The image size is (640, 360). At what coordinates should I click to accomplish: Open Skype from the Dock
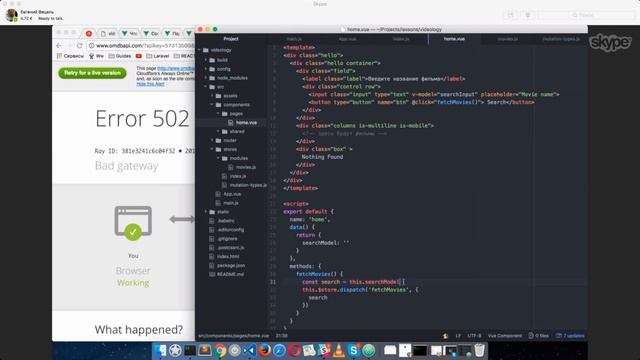[x=353, y=351]
